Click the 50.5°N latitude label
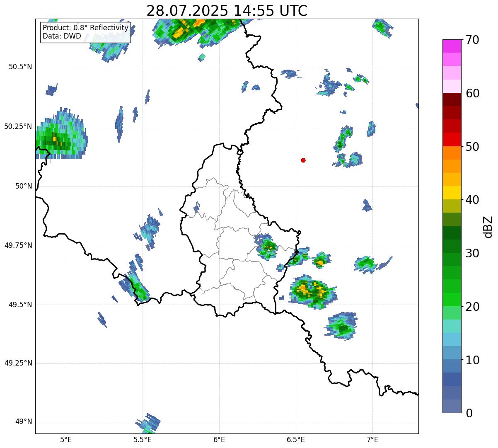The width and height of the screenshot is (498, 448). 20,67
